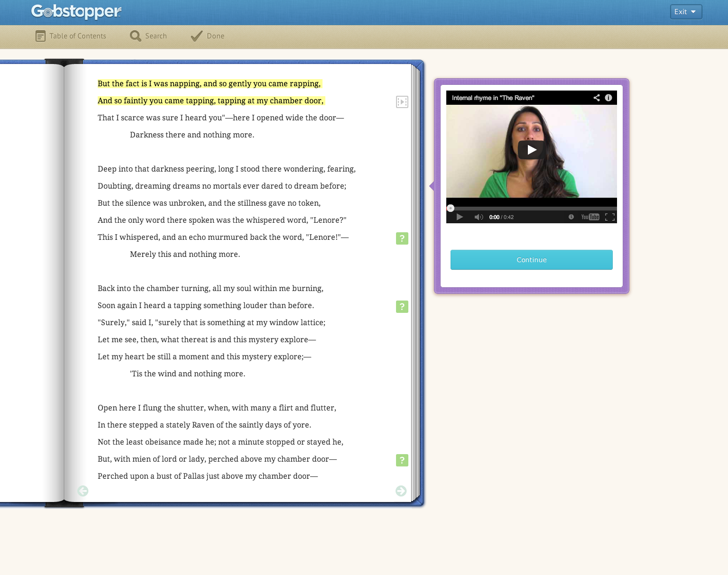This screenshot has width=728, height=575.
Task: Click highlighted line "And so faintly you came tapping"
Action: tap(211, 101)
